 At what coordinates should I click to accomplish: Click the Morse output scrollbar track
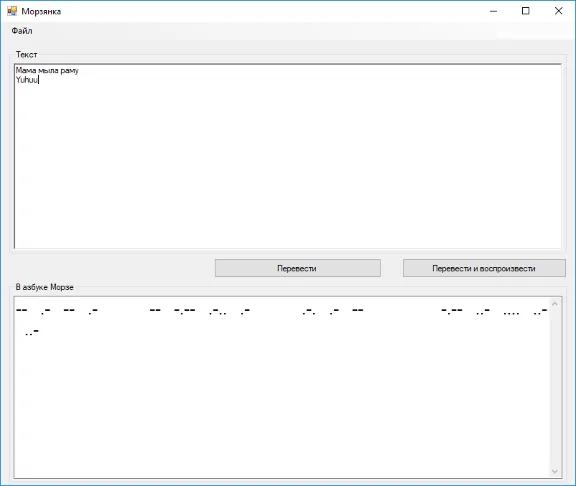(555, 388)
